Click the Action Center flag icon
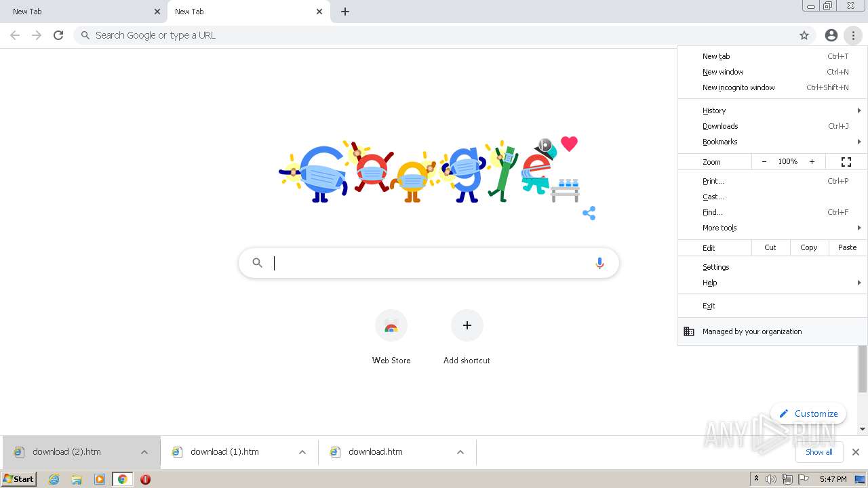 pyautogui.click(x=803, y=479)
